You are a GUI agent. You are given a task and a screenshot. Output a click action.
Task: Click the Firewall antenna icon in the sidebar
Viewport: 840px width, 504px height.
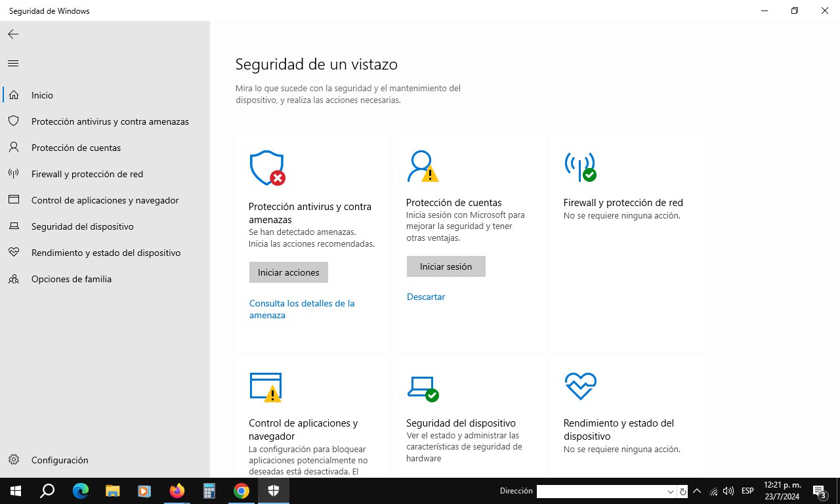(x=14, y=174)
